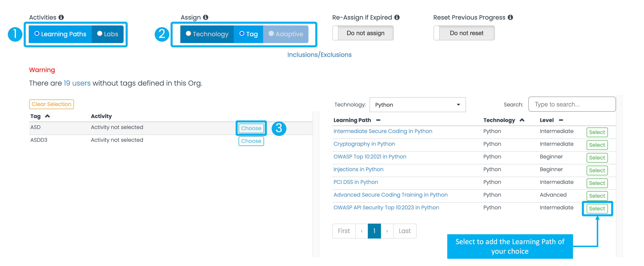Click ASD row 'Activity not selected' text
The image size is (644, 266).
pos(117,127)
